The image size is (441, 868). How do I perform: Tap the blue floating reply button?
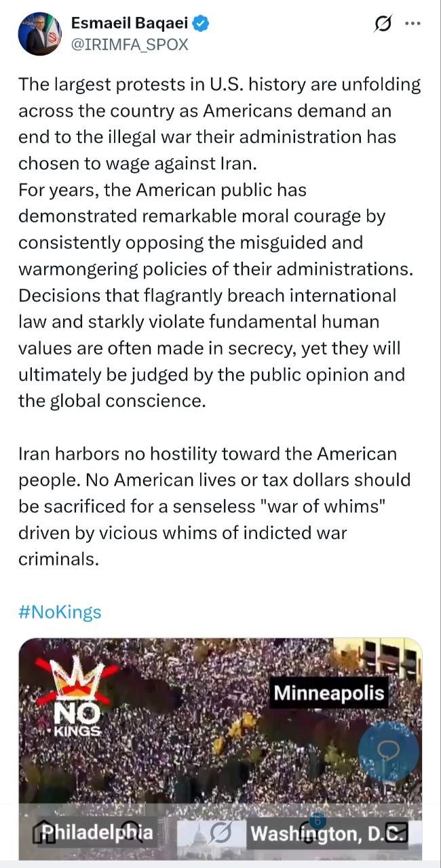click(x=389, y=751)
